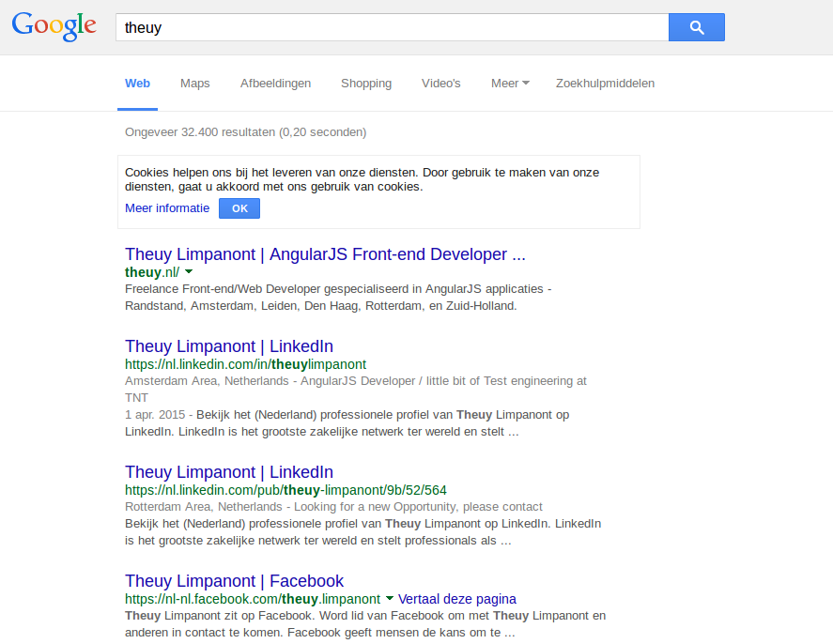Expand the Meer dropdown menu
This screenshot has width=833, height=644.
click(510, 84)
